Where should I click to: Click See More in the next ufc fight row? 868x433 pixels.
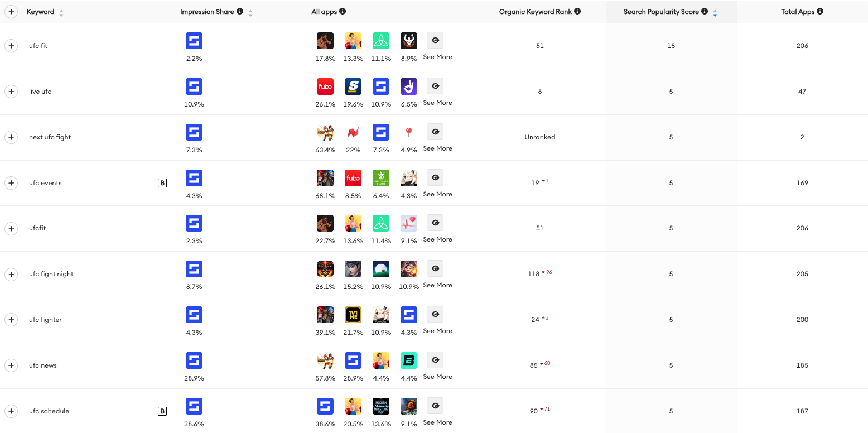437,148
